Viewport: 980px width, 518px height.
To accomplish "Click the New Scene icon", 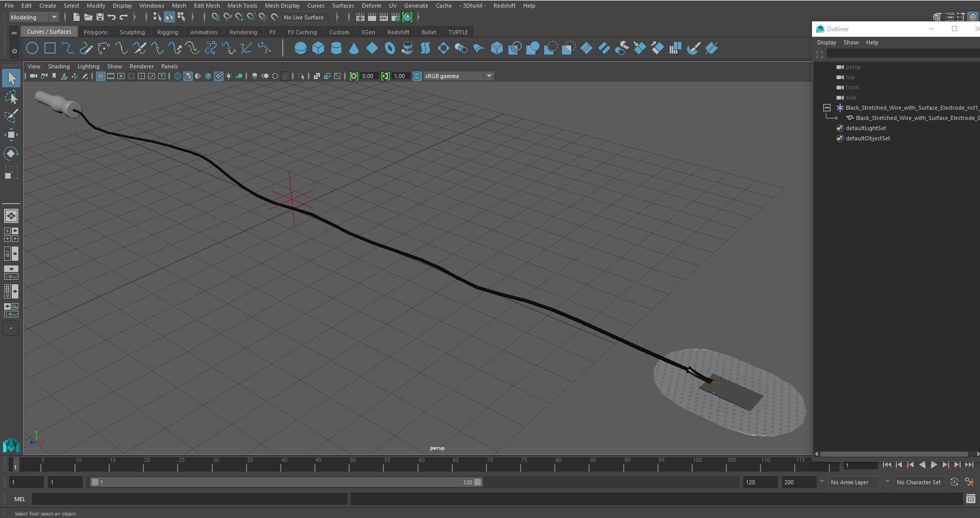I will coord(76,17).
